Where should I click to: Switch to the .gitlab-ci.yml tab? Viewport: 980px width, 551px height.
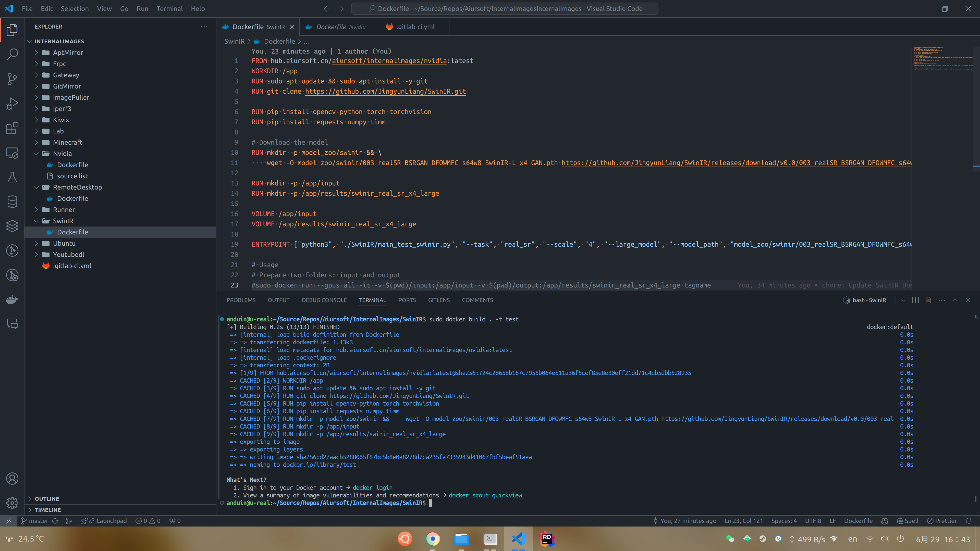pos(415,27)
